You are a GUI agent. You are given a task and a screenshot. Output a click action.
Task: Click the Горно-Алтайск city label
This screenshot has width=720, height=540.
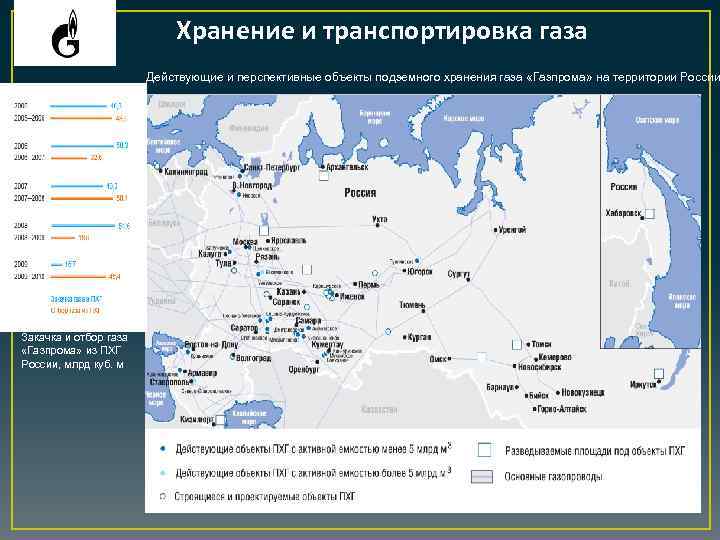(562, 409)
